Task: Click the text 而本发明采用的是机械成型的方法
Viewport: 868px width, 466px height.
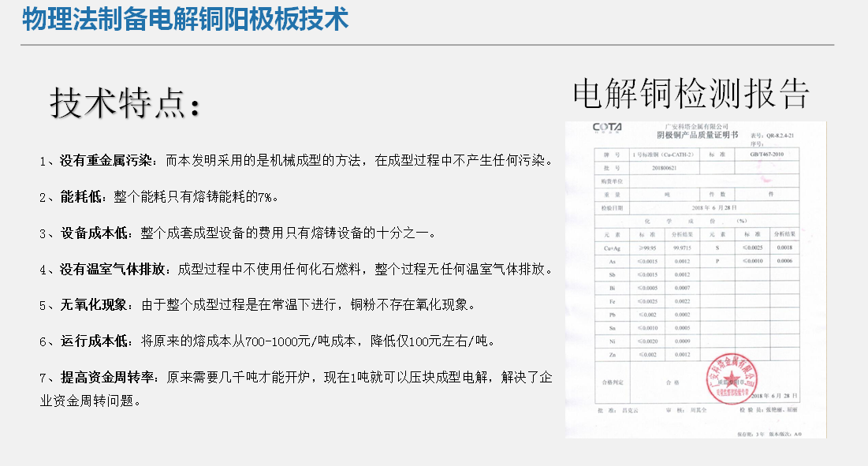Action: click(x=263, y=161)
